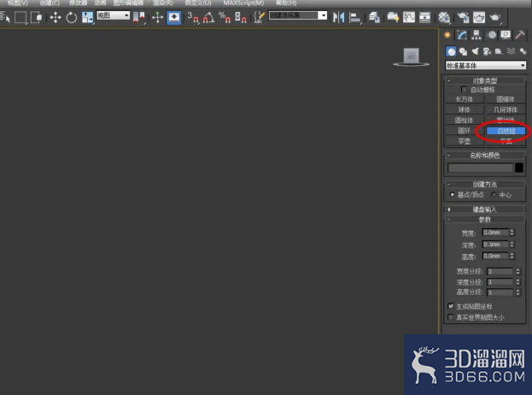Click the 圆锥体 button
Viewport: 532px width, 395px height.
pyautogui.click(x=506, y=99)
